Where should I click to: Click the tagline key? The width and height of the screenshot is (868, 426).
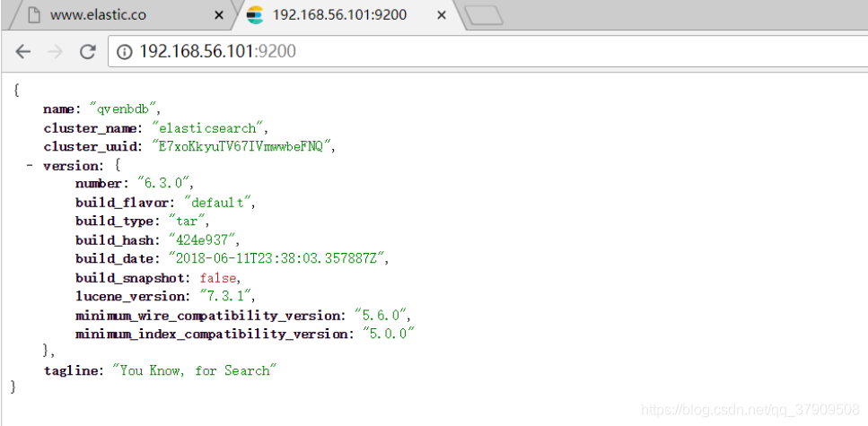(74, 370)
